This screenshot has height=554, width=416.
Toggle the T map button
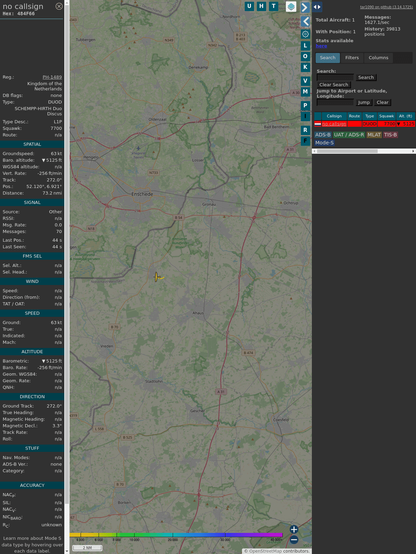click(x=273, y=6)
